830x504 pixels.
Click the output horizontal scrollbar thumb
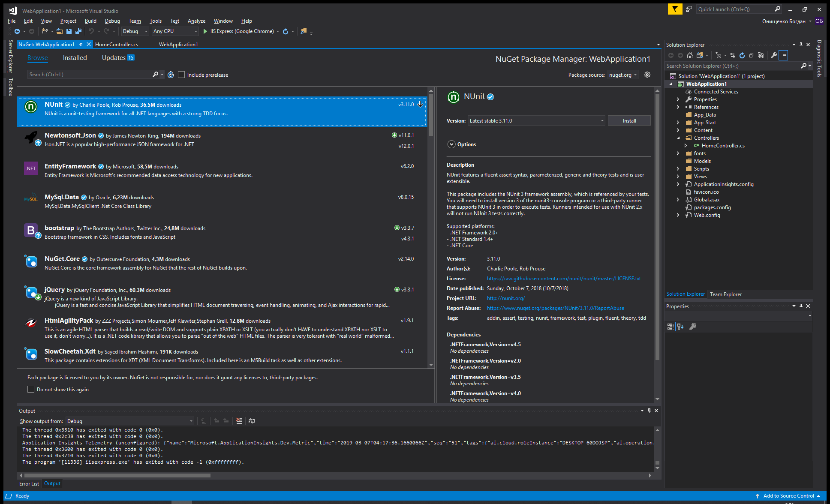tap(117, 475)
